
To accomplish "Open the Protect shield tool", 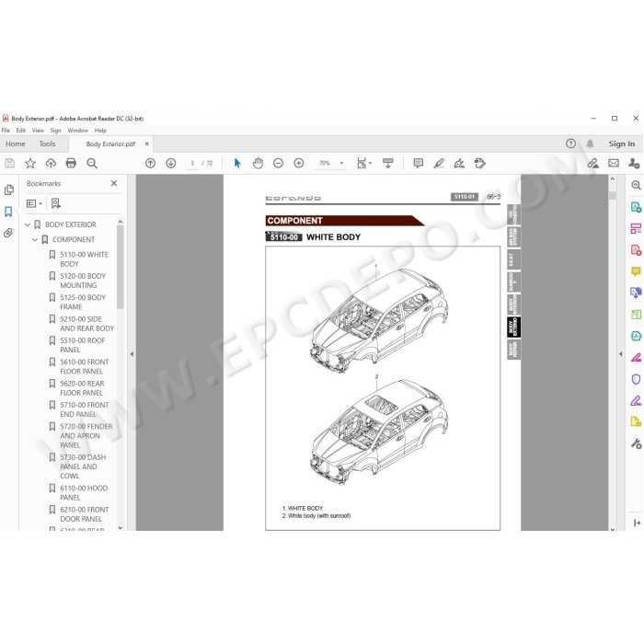I will (636, 379).
